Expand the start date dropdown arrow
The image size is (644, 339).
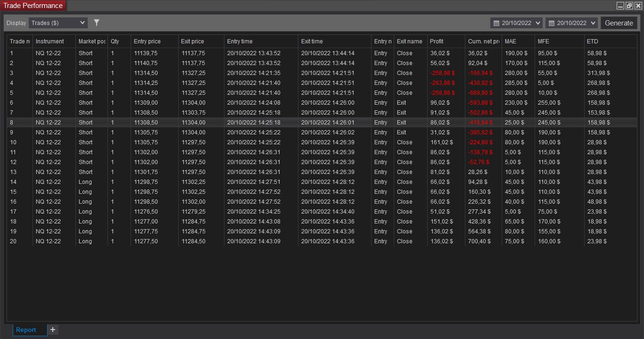tap(538, 23)
